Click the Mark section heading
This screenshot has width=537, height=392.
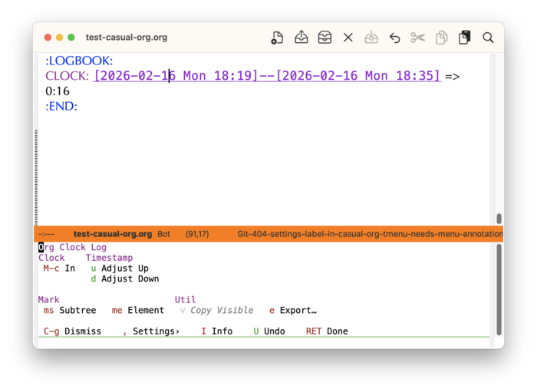48,300
